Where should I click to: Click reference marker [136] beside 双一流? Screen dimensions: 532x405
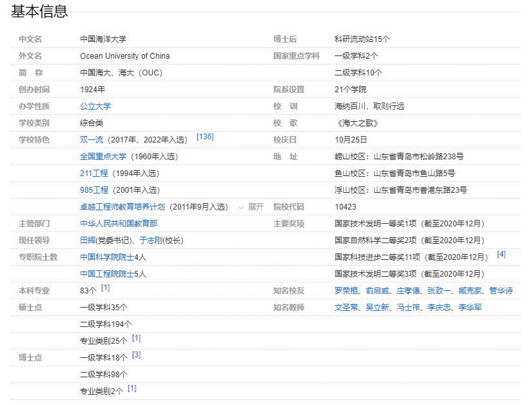205,137
